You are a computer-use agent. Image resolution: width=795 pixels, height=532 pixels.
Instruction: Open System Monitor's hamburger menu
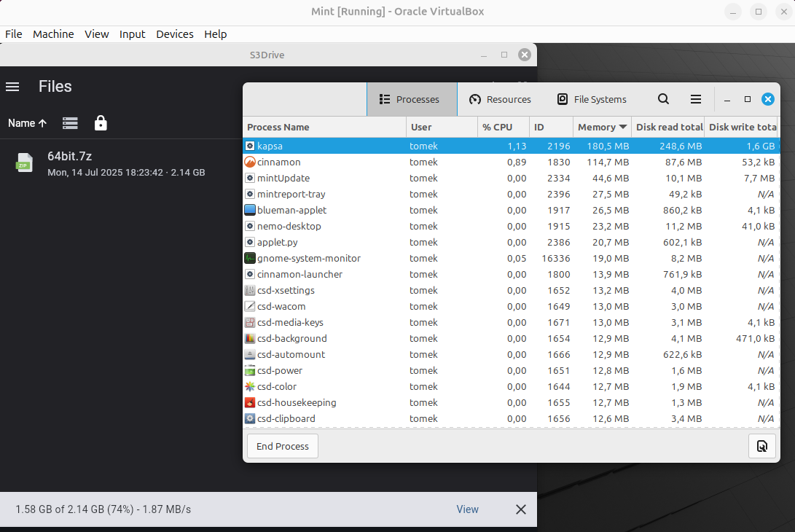(696, 99)
